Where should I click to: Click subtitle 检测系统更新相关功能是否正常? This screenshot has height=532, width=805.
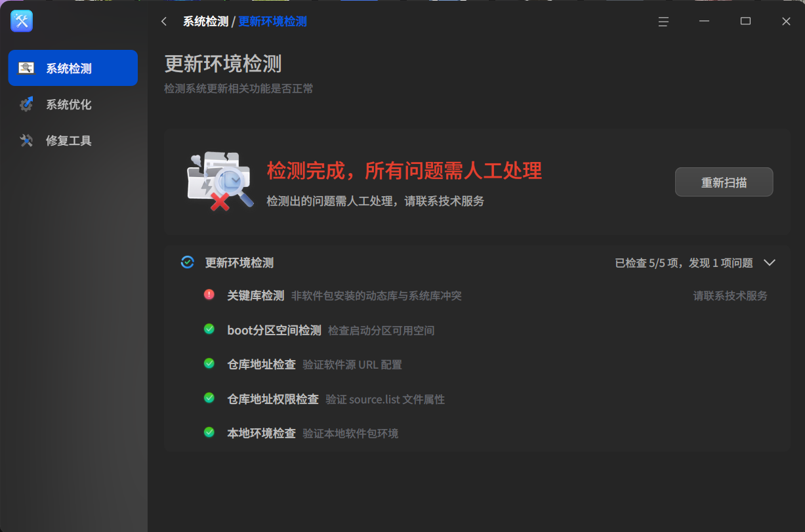click(x=239, y=89)
